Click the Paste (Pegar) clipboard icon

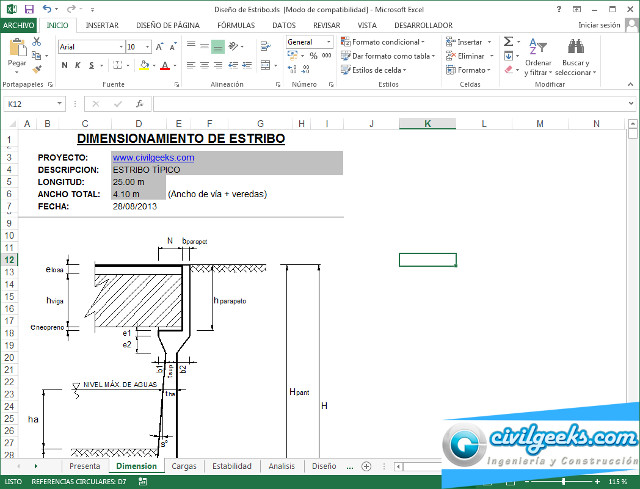17,49
